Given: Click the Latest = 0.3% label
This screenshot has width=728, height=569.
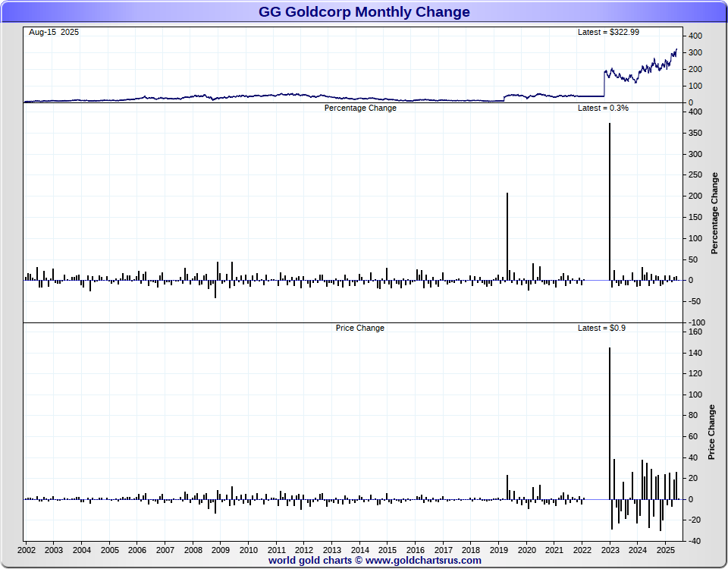Looking at the screenshot, I should pyautogui.click(x=603, y=108).
